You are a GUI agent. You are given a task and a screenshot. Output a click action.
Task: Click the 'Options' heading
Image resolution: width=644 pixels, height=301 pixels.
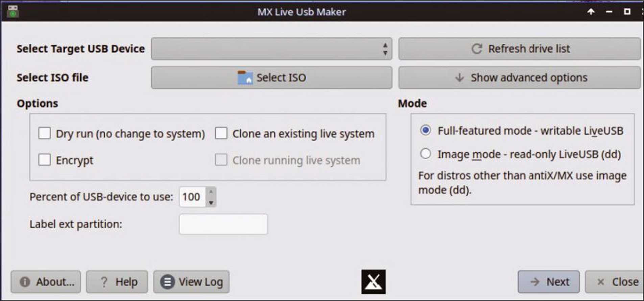37,103
